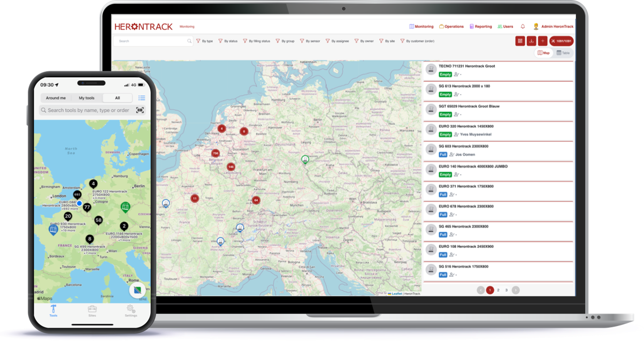Click thumbnail icon of EURO 678 Herontrack
Screen dimensions: 644x341
pyautogui.click(x=431, y=210)
